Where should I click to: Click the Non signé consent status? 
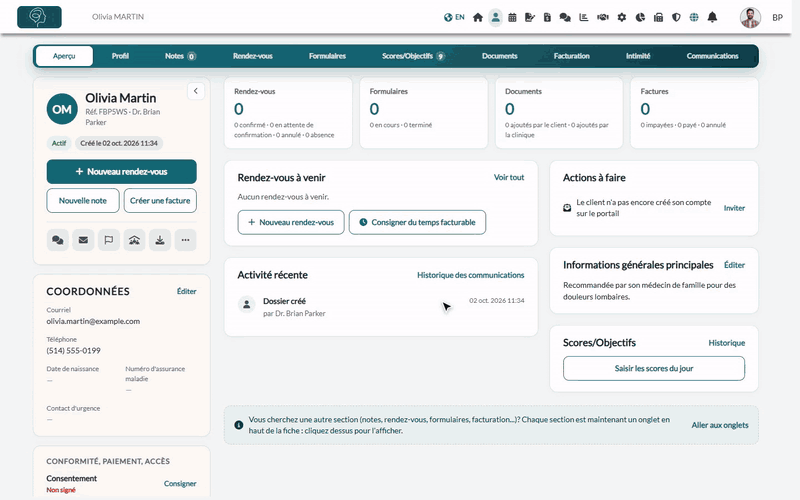point(61,490)
